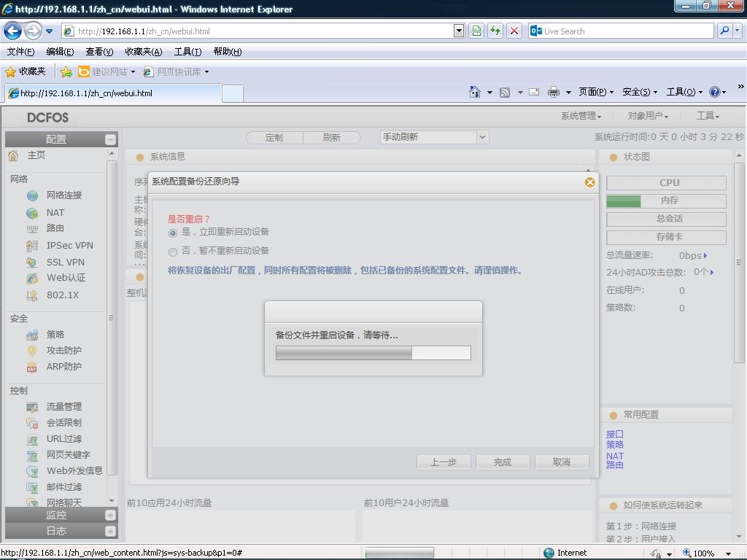Click the 上一步 button

pyautogui.click(x=444, y=462)
